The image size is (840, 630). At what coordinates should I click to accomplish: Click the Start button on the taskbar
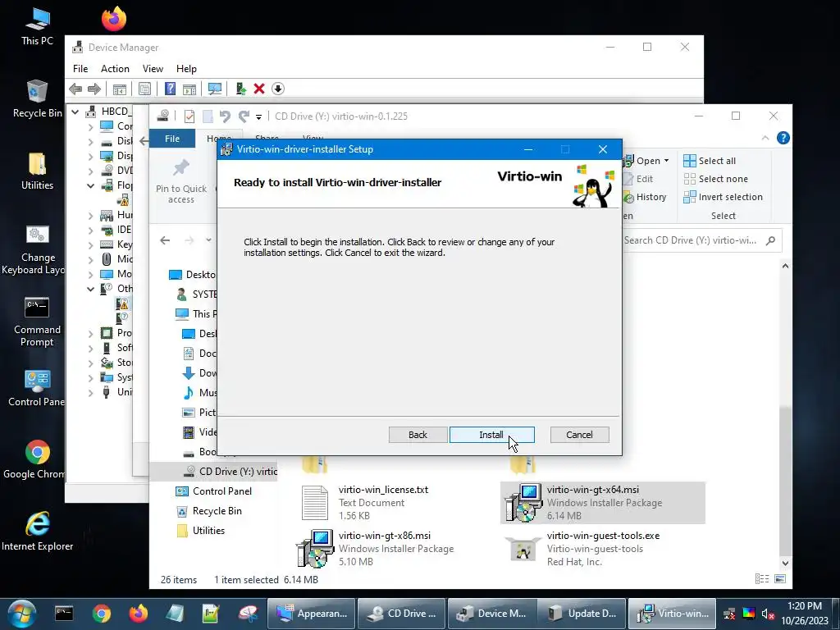point(22,614)
